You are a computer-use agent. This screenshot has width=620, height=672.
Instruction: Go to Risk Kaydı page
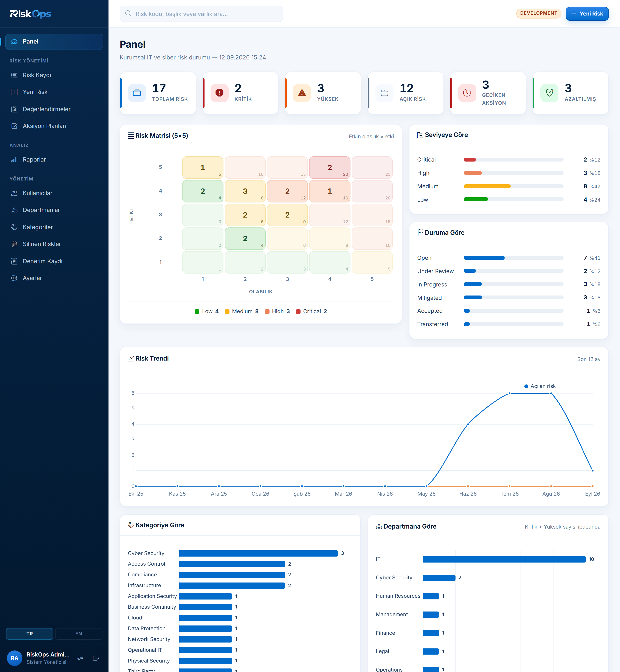tap(54, 75)
